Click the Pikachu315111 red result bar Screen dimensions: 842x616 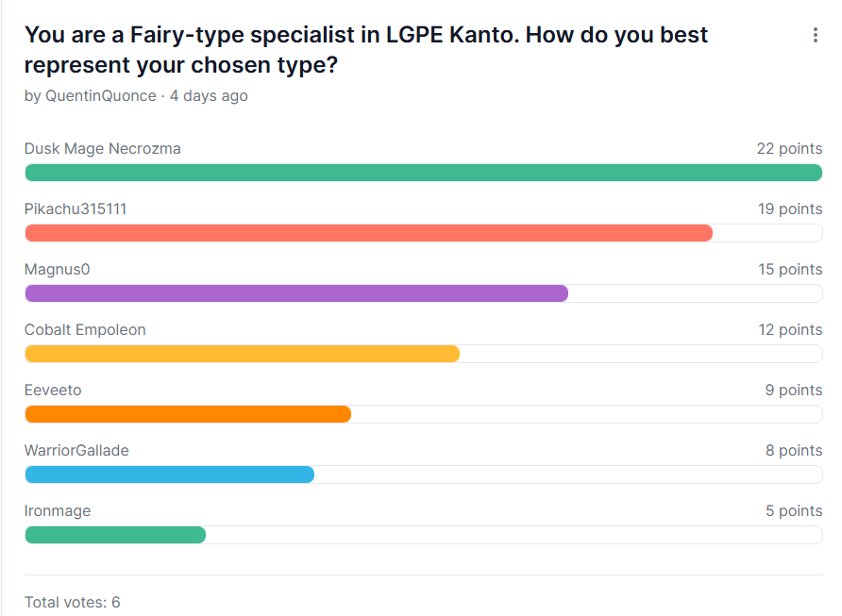click(x=369, y=233)
